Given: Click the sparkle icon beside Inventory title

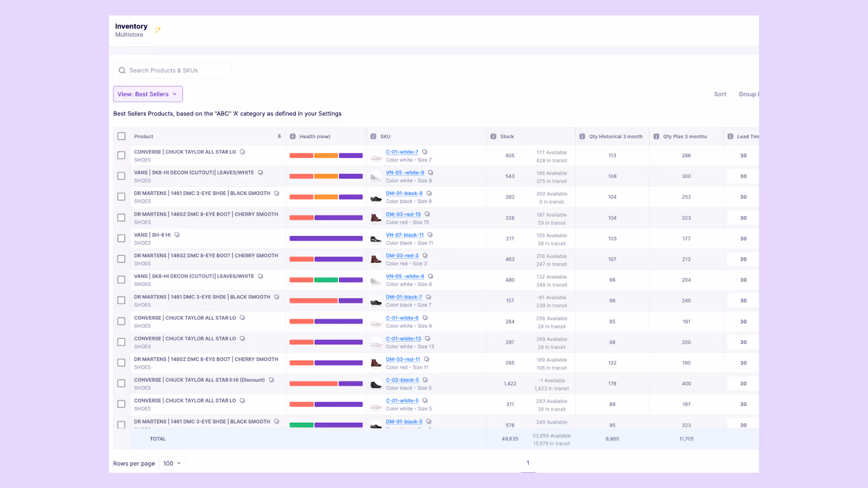Looking at the screenshot, I should (158, 30).
